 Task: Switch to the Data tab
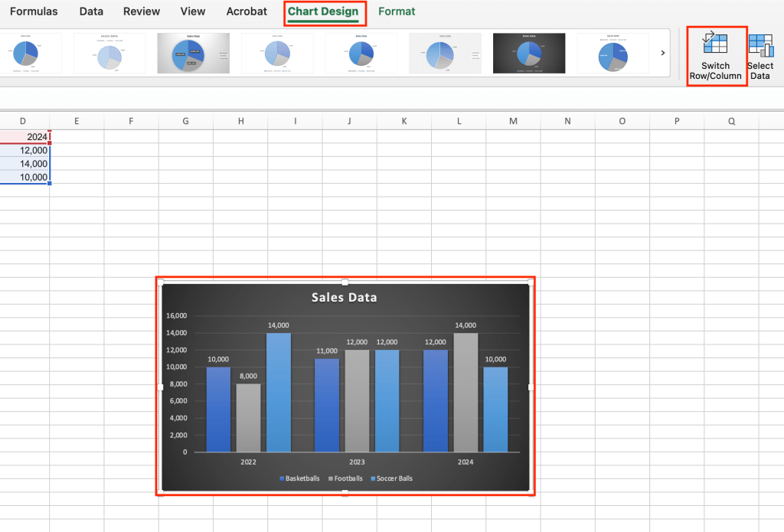pyautogui.click(x=91, y=11)
